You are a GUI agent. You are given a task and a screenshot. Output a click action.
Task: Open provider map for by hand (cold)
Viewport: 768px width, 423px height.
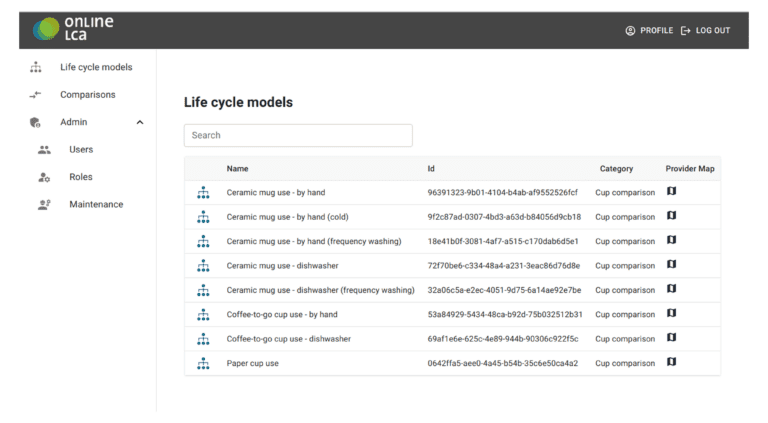672,215
